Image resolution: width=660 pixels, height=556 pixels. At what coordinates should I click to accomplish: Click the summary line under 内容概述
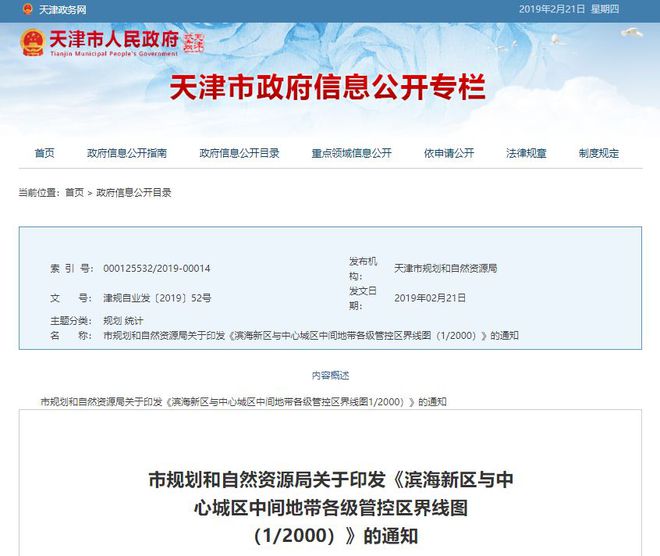click(x=243, y=402)
